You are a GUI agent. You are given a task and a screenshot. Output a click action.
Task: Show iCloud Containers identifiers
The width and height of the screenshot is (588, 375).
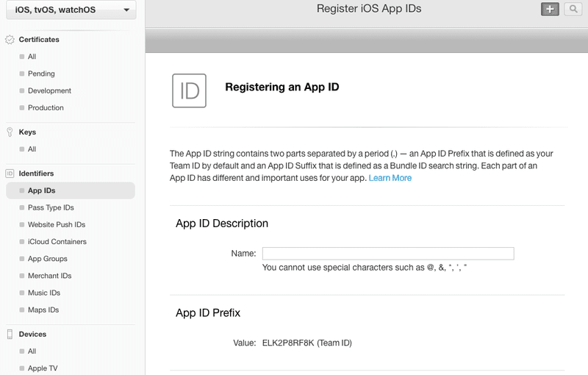[x=57, y=242]
